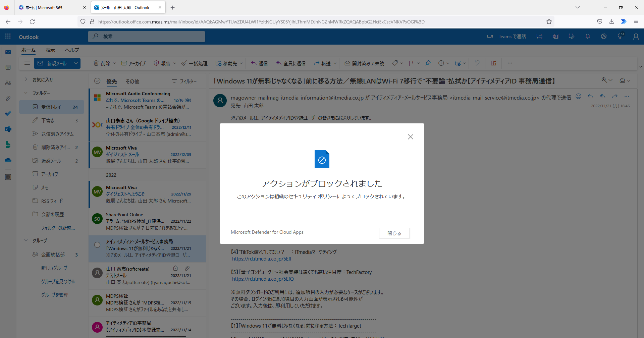Viewport: 644px width, 338px height.
Task: Open フィルター in message list
Action: coord(184,81)
